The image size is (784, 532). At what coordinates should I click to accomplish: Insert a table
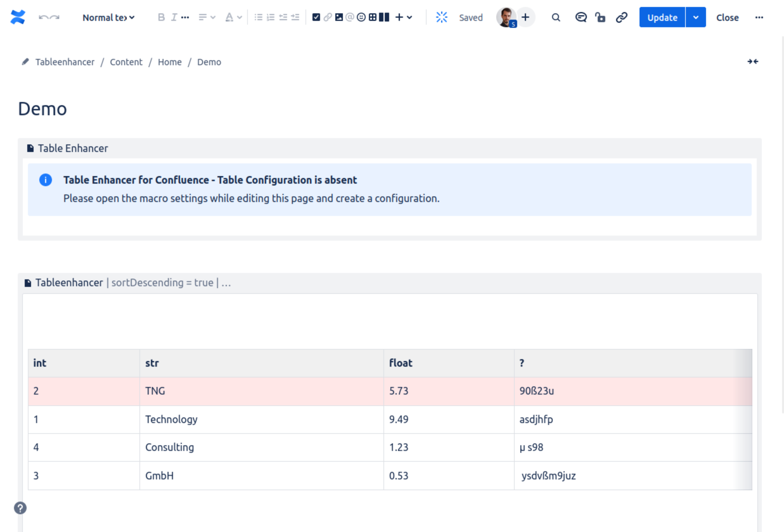372,17
